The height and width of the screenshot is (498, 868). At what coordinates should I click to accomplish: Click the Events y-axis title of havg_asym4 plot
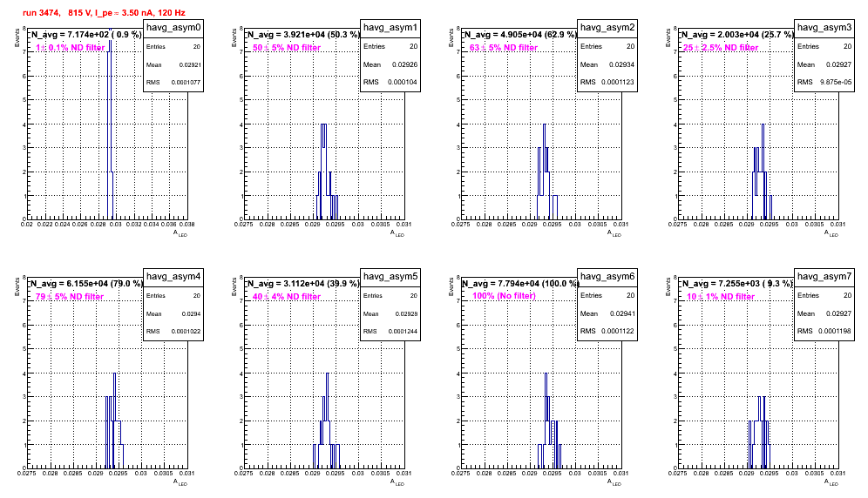[x=17, y=286]
